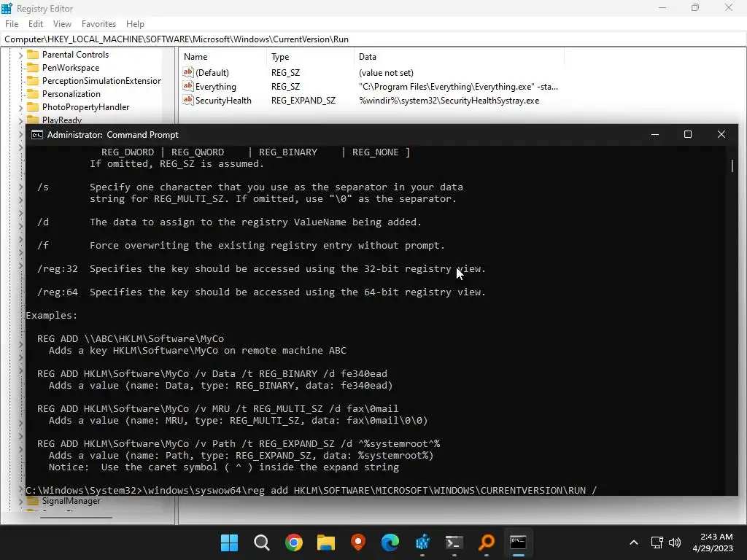Select the Personalization folder icon
Screen dimensions: 747x560
pos(32,94)
